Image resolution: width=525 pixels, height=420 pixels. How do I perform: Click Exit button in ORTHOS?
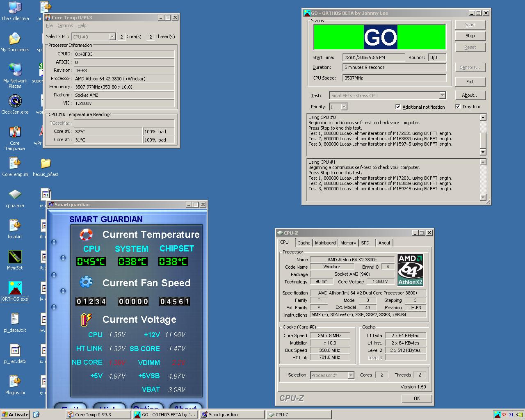[x=470, y=82]
